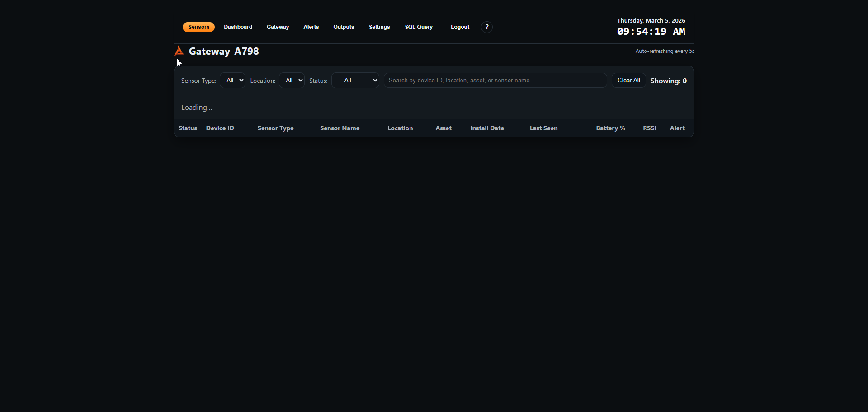Focus the sensor search input field

[495, 81]
